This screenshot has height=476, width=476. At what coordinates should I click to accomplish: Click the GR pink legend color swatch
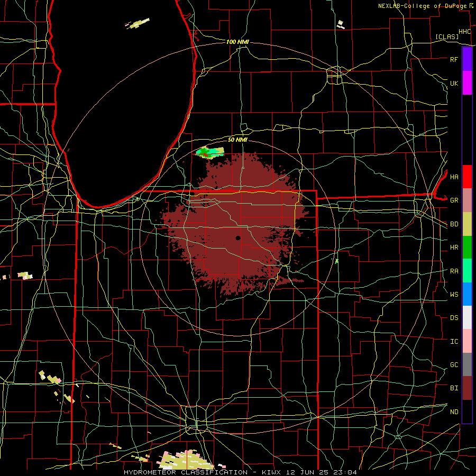467,200
